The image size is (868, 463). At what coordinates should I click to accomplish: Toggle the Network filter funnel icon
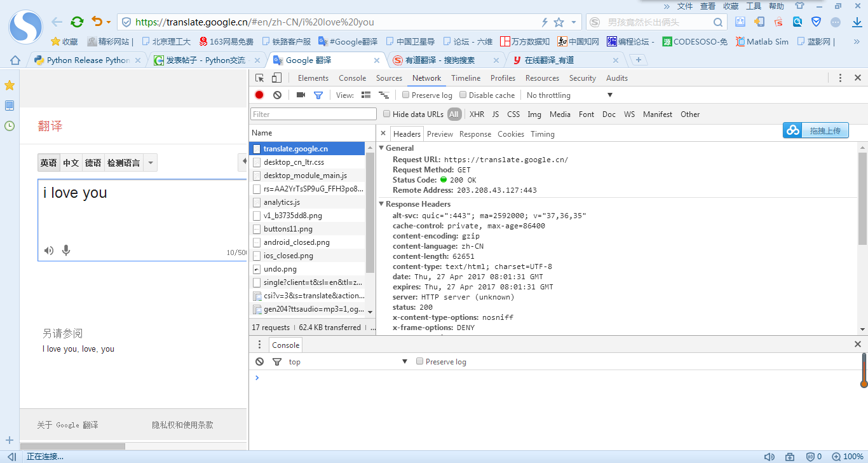tap(318, 95)
